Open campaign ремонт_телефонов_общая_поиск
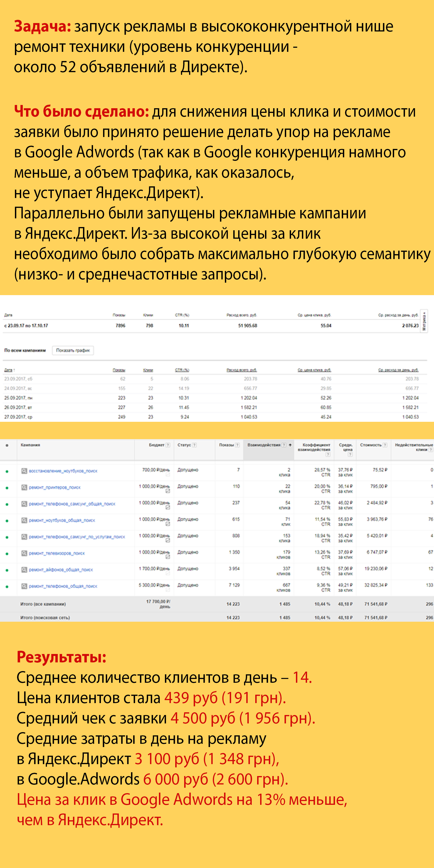The height and width of the screenshot is (868, 434). 63,587
